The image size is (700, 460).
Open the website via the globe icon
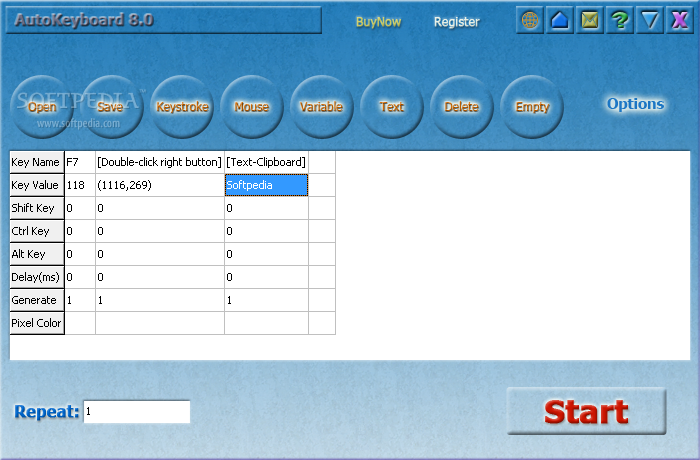[529, 20]
